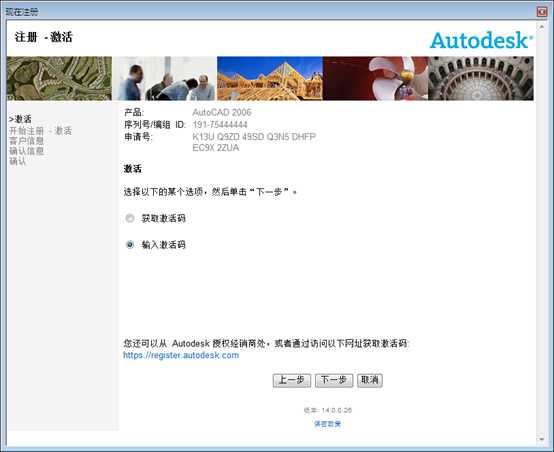Click the serial number 191-75444444

[x=220, y=124]
